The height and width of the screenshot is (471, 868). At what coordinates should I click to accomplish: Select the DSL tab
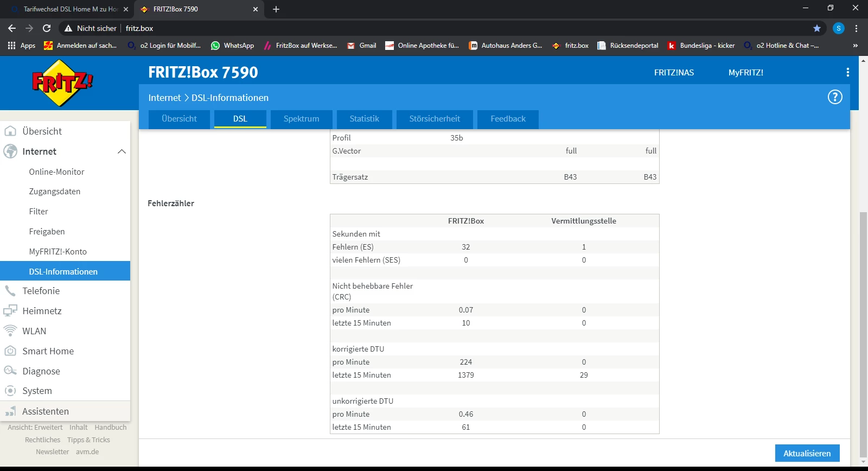point(240,119)
